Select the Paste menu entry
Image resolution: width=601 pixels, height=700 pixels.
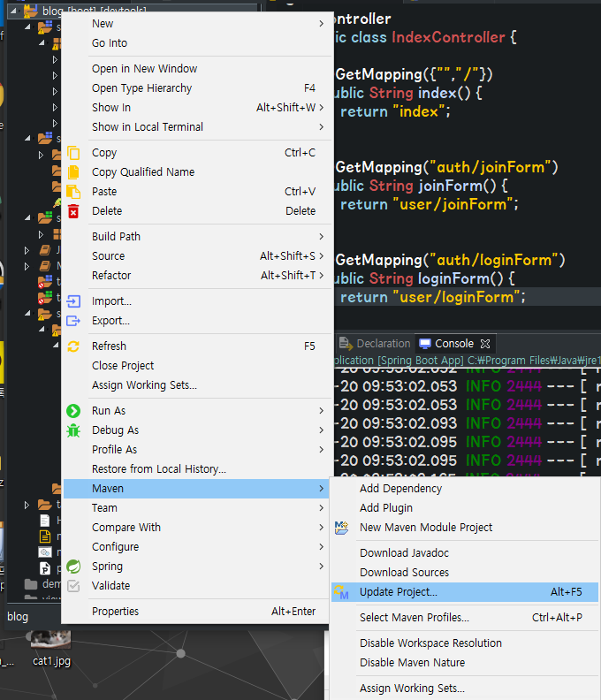pyautogui.click(x=197, y=192)
